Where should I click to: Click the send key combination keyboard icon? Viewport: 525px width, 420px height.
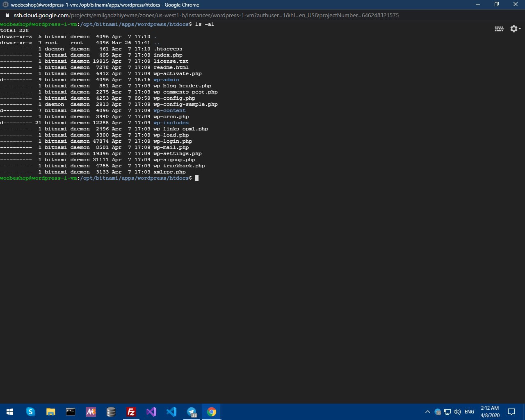[x=499, y=29]
